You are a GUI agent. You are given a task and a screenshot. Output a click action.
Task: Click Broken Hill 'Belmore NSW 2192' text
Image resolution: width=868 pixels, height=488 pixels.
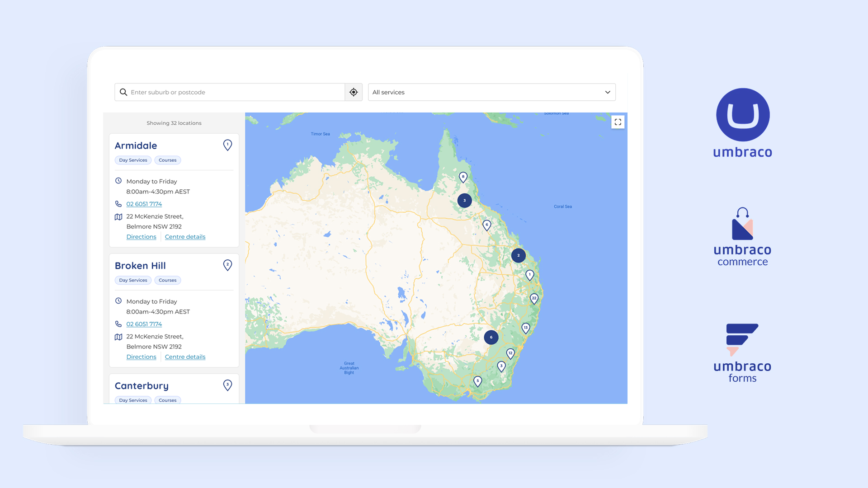154,347
